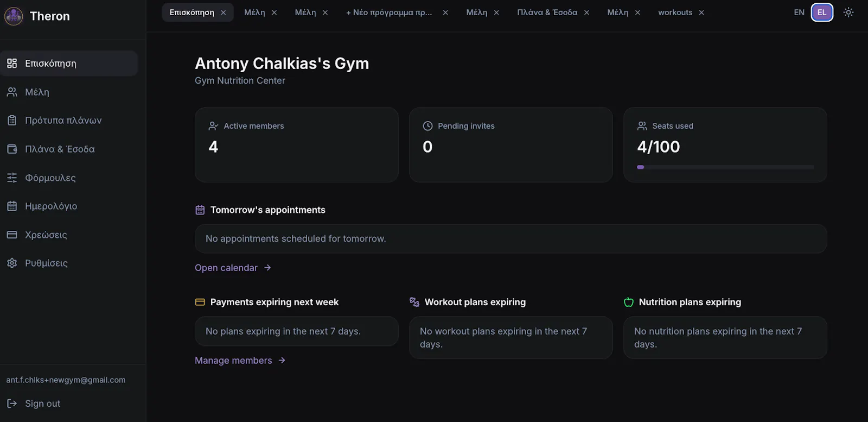The width and height of the screenshot is (868, 422).
Task: Click Workout plans expiring dumbbell icon
Action: click(414, 302)
